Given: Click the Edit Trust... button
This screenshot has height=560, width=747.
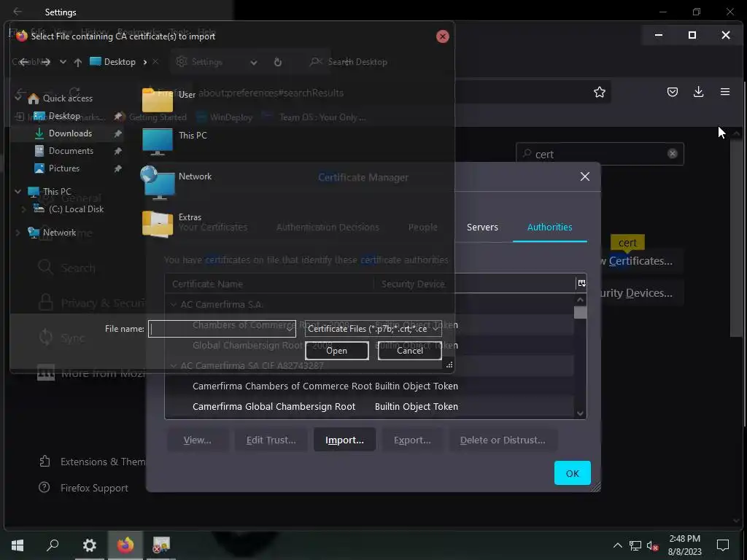Looking at the screenshot, I should tap(271, 440).
